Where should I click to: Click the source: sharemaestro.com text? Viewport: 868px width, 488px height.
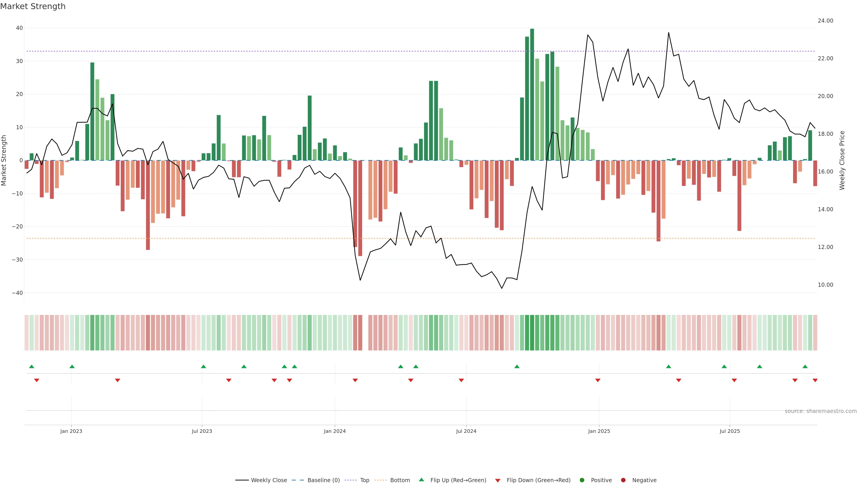point(821,411)
